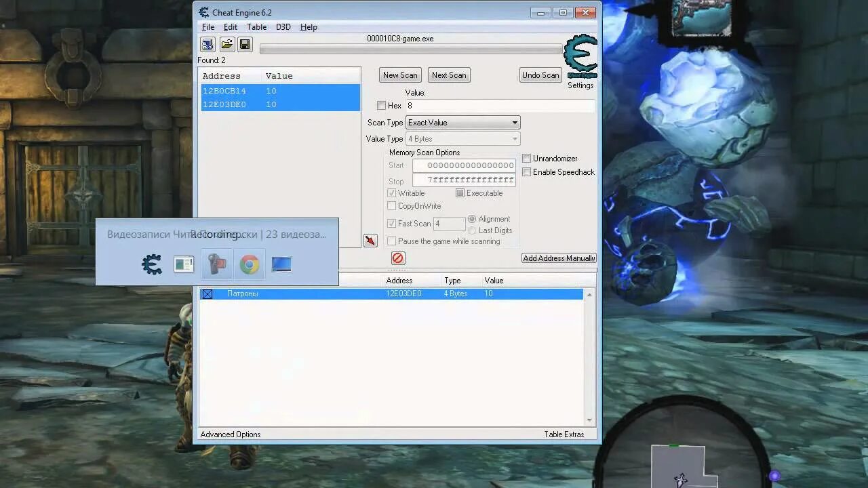Select the recorder icon in task switcher
868x488 pixels.
coord(217,264)
